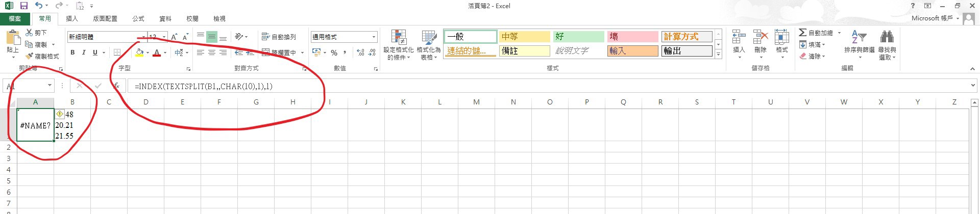Undo the last action
This screenshot has width=980, height=214.
tap(39, 6)
